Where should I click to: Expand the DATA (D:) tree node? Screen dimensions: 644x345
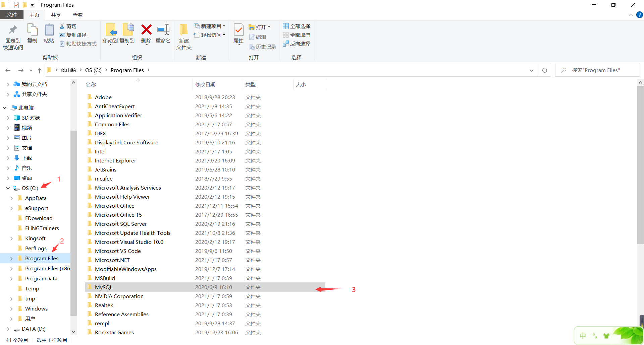pyautogui.click(x=8, y=329)
